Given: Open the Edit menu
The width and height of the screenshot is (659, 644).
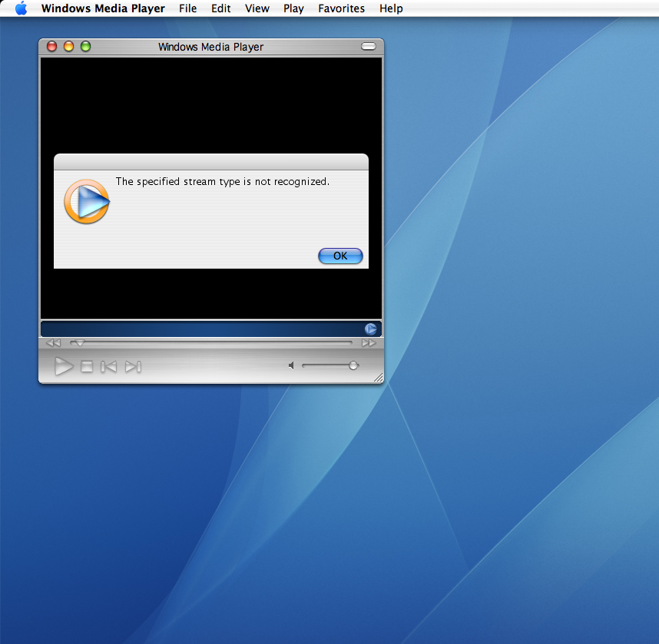Looking at the screenshot, I should [220, 8].
